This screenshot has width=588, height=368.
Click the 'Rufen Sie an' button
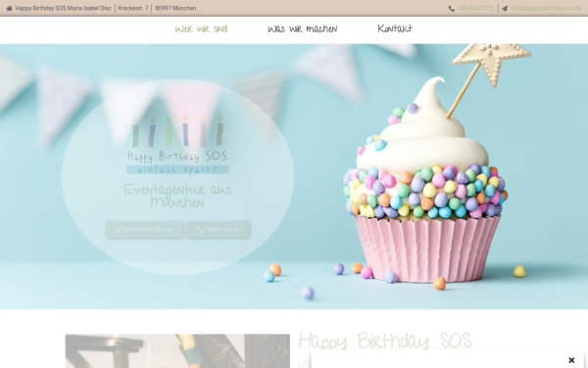click(x=219, y=230)
